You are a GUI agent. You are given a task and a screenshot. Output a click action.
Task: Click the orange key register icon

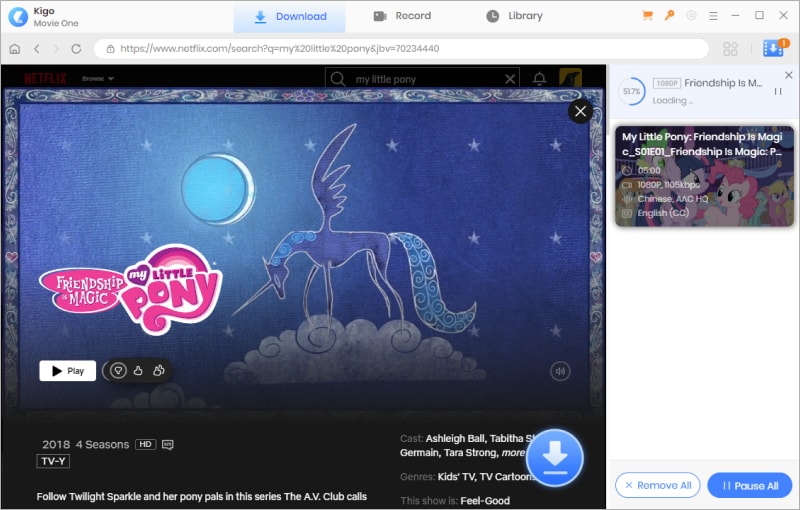click(669, 16)
